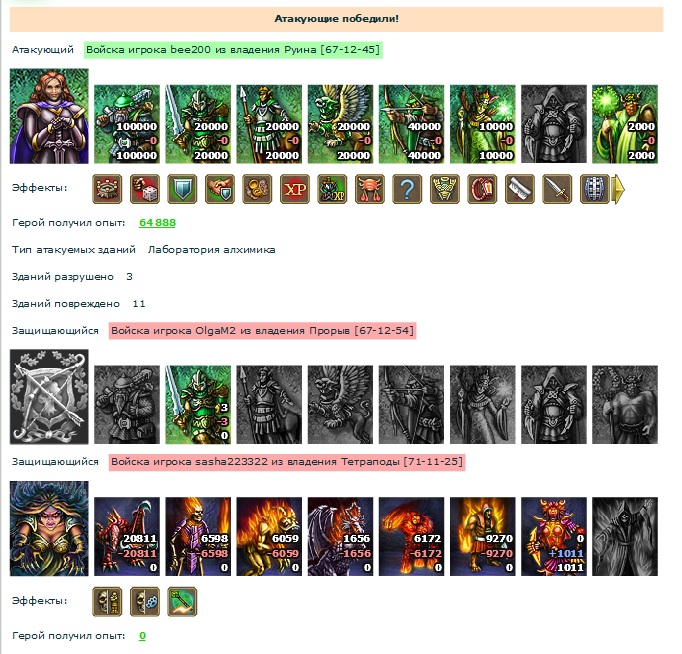Click the handshake with shield effect icon

[x=220, y=189]
